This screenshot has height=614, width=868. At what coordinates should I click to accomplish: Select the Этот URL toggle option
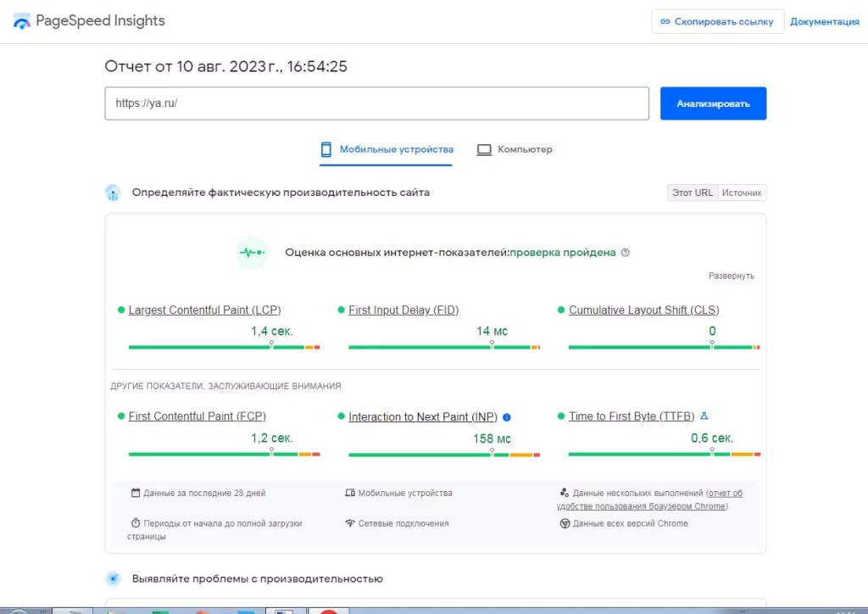pyautogui.click(x=692, y=193)
